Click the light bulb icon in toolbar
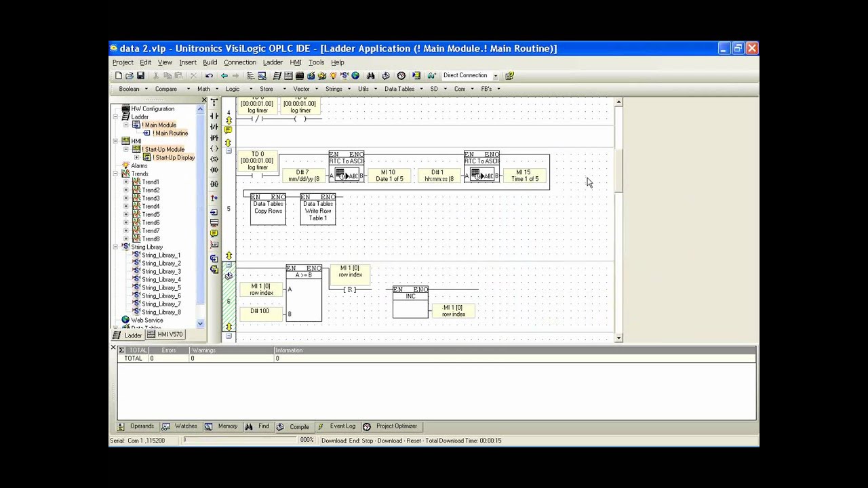The height and width of the screenshot is (488, 868). (333, 75)
